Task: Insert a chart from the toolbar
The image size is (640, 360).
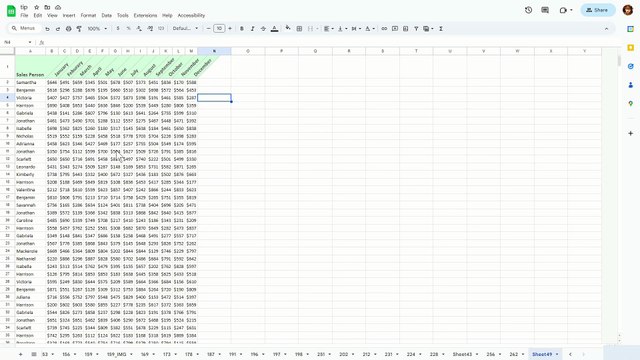Action: (x=405, y=29)
